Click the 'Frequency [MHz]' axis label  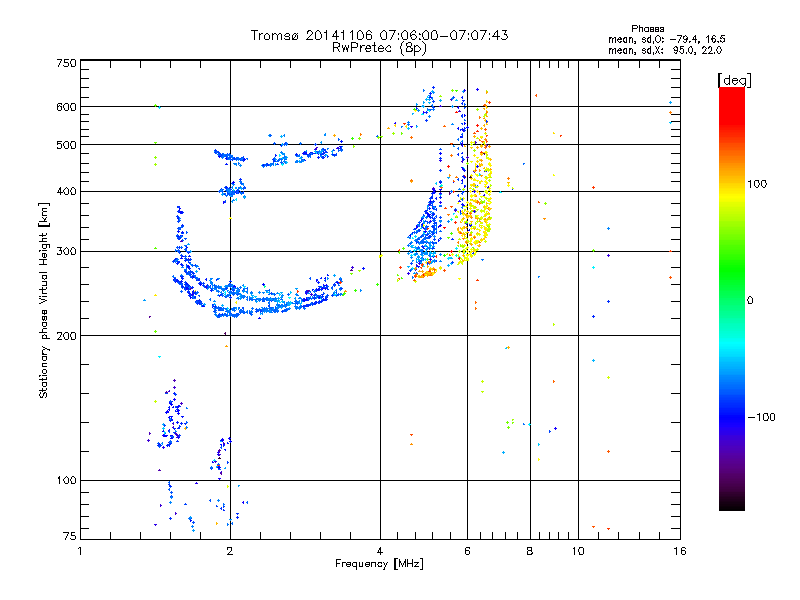coord(379,564)
